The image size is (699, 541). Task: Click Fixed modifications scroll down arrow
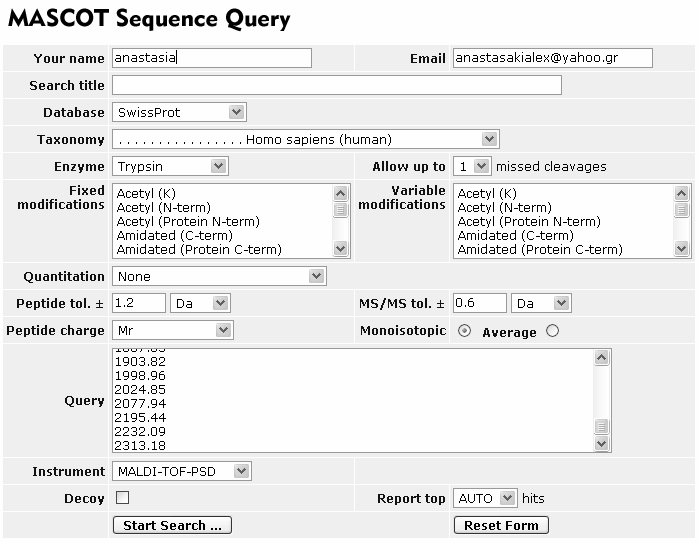[341, 248]
